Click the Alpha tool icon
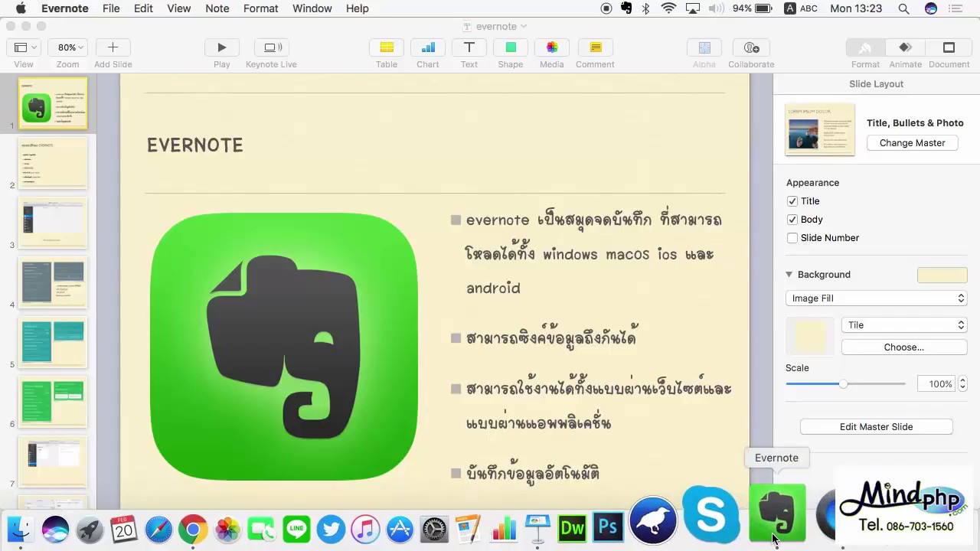 (704, 47)
